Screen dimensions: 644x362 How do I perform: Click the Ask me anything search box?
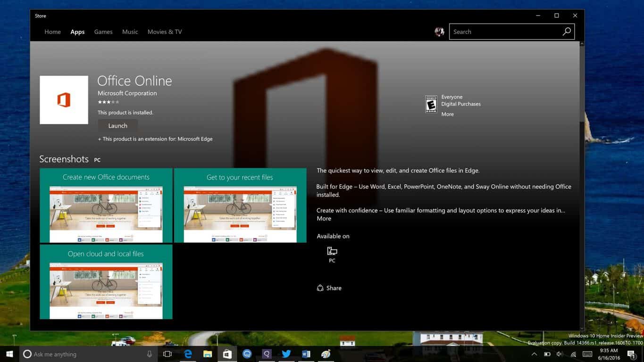coord(88,354)
